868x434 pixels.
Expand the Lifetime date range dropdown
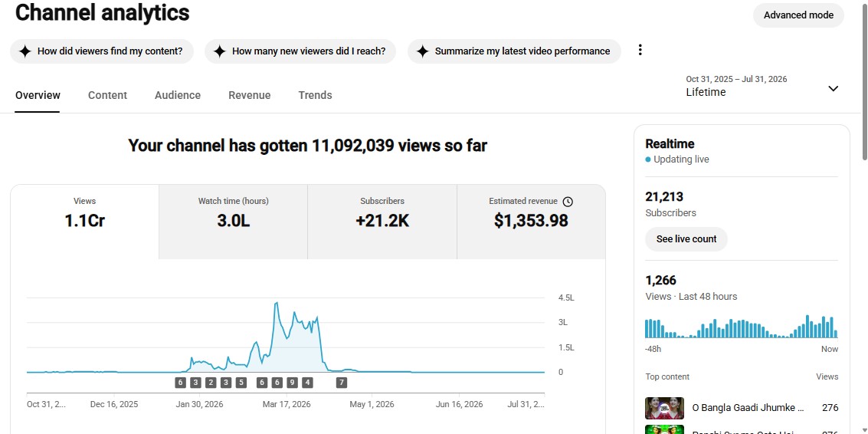pos(762,87)
